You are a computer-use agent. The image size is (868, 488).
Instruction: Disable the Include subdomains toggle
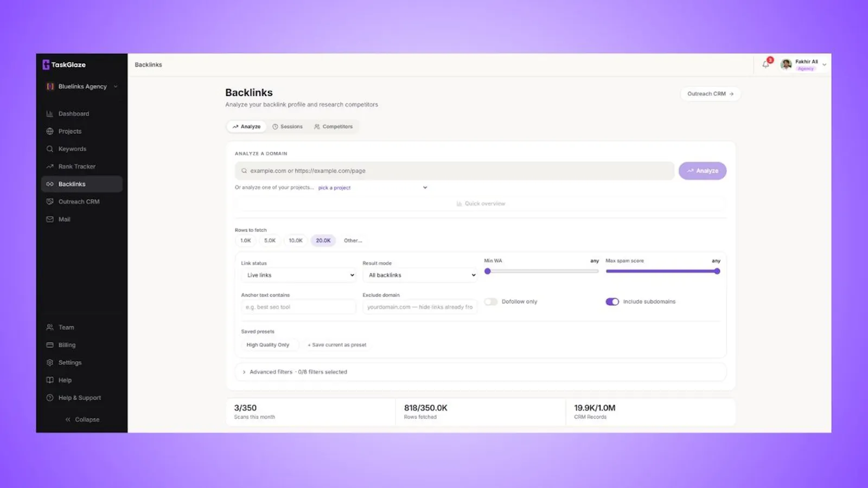[612, 301]
